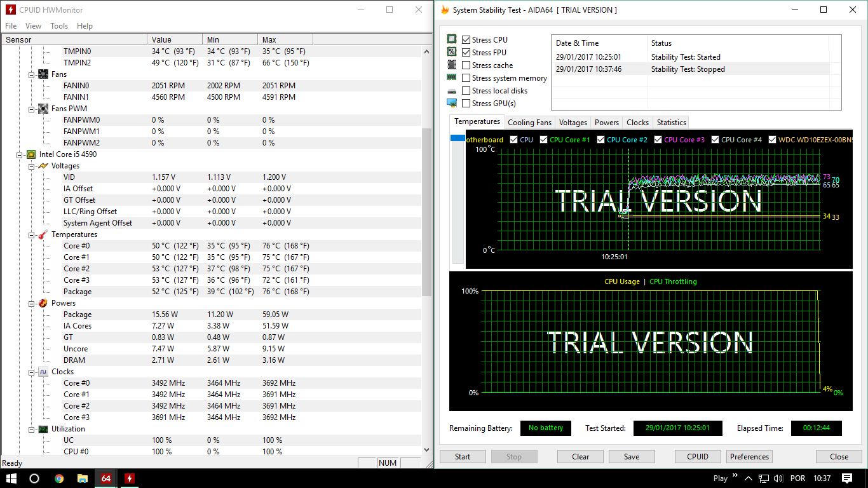
Task: Click the Fans category fan icon
Action: click(43, 74)
